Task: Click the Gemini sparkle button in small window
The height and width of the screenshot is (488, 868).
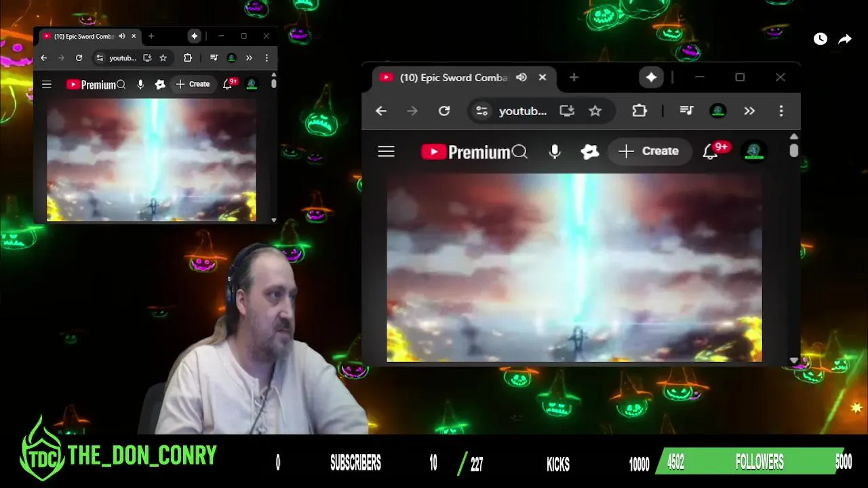Action: 195,37
